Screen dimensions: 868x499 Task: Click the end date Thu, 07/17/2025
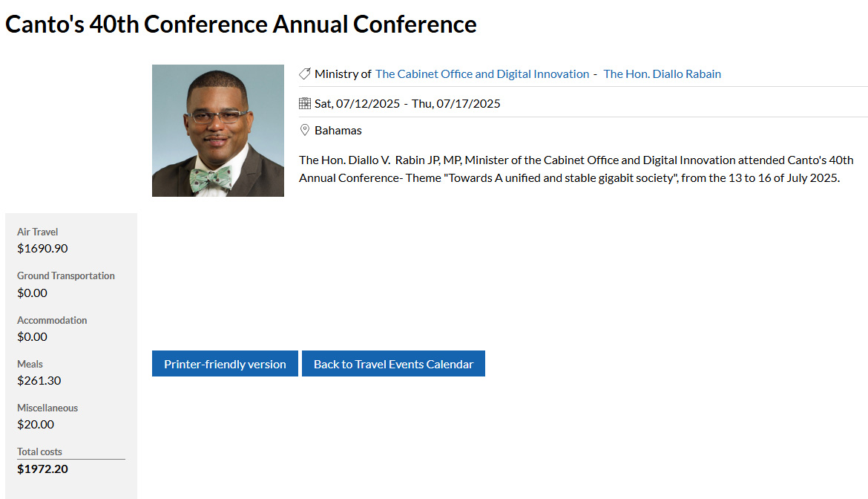[x=456, y=103]
